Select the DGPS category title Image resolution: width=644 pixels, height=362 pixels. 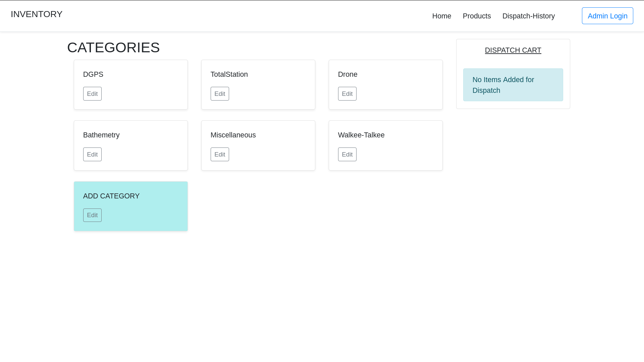(93, 74)
